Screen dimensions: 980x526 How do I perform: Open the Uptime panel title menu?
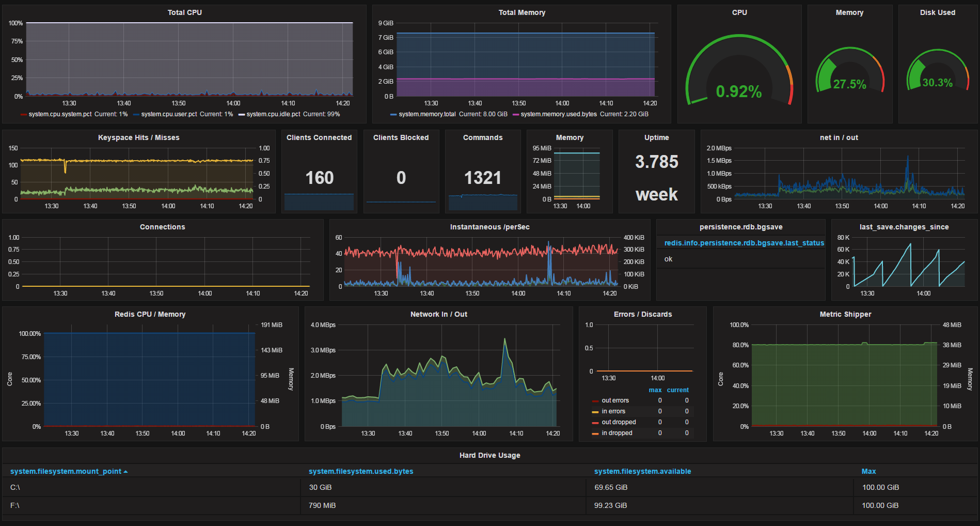pyautogui.click(x=656, y=137)
